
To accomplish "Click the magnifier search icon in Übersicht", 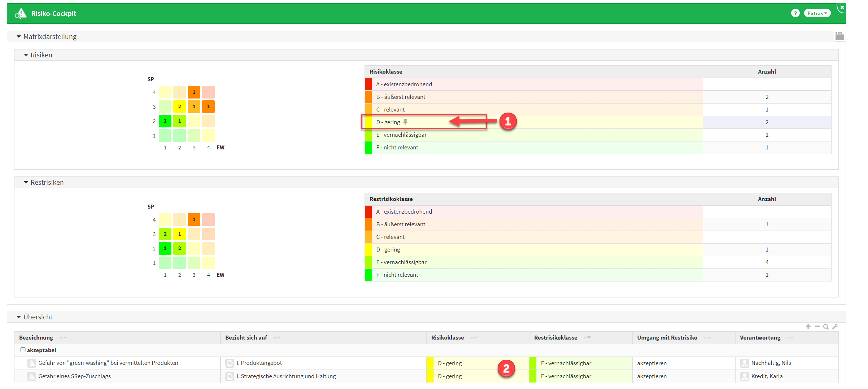I will point(826,327).
